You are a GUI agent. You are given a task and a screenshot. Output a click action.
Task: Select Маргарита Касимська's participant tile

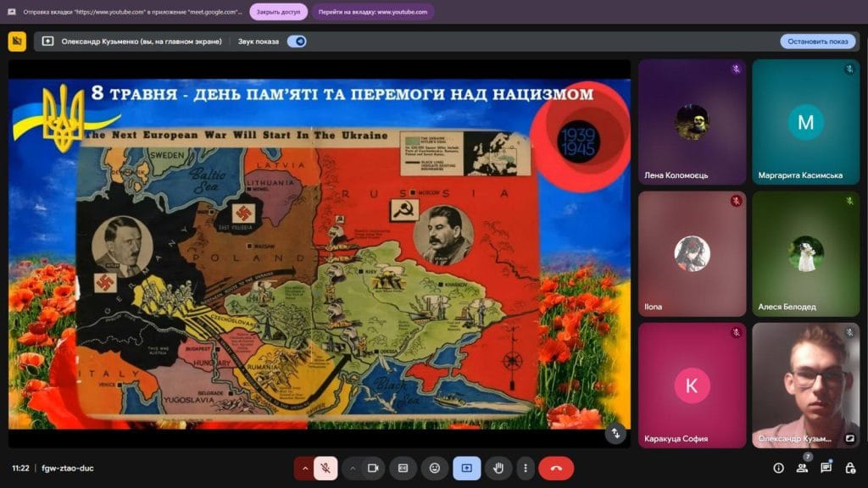point(806,122)
